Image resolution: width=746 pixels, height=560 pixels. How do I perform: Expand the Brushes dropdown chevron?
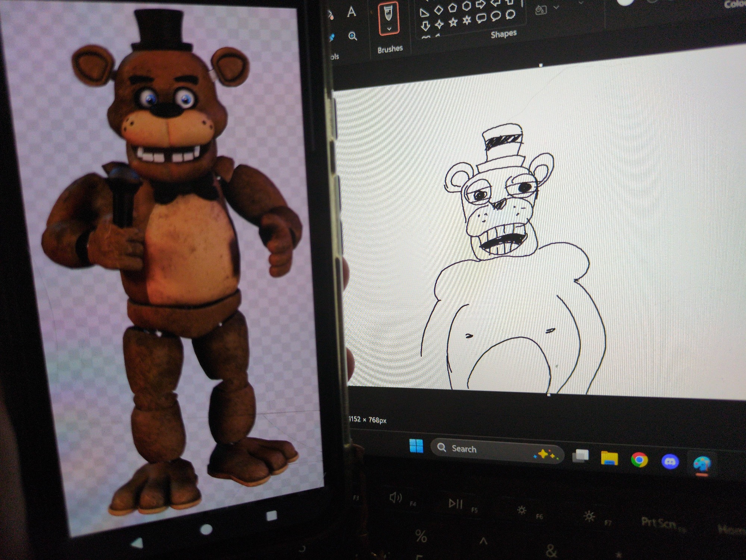click(x=389, y=29)
